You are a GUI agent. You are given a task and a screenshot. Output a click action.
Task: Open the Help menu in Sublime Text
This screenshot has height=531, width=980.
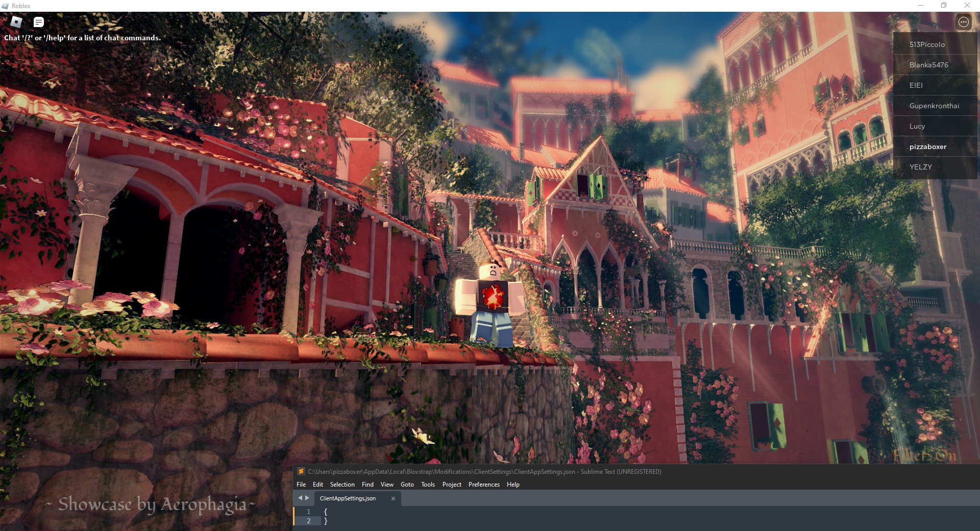(513, 485)
